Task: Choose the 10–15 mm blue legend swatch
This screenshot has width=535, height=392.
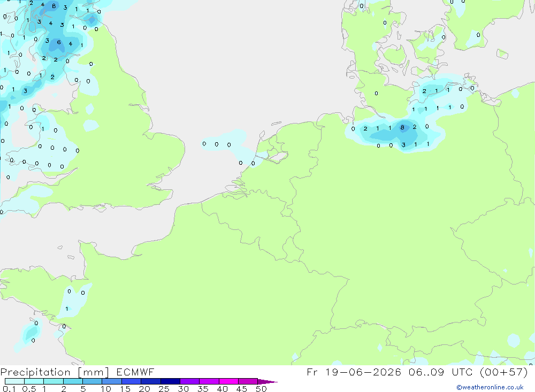Action: pyautogui.click(x=112, y=381)
